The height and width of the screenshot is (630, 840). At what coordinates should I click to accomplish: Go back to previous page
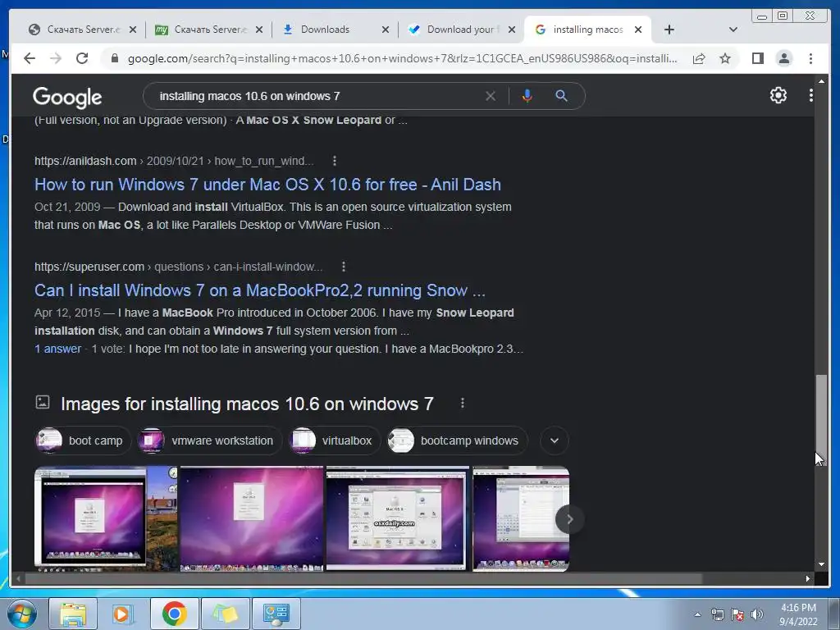[30, 58]
